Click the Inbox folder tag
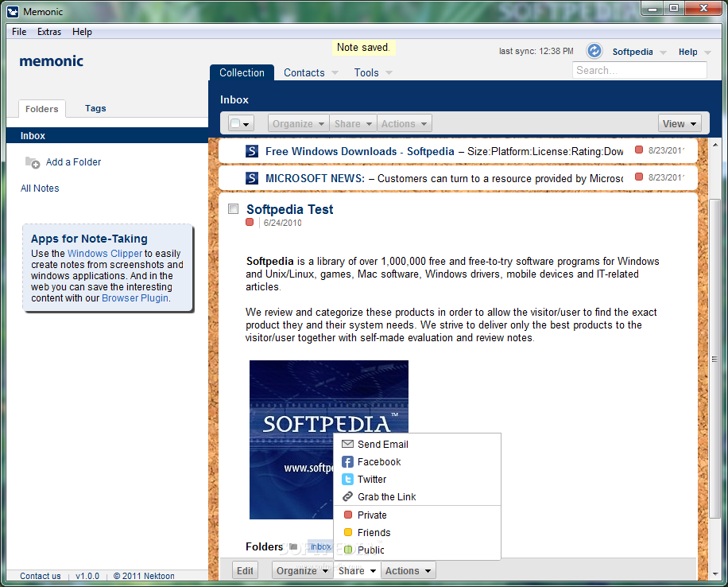 click(x=320, y=546)
